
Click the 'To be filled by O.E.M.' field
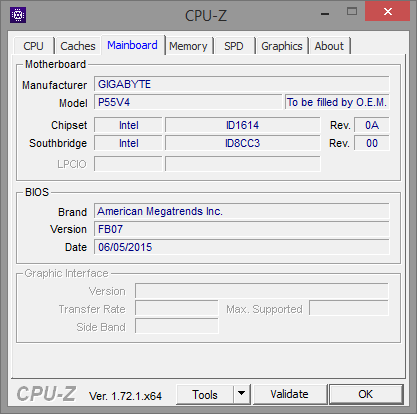click(x=337, y=102)
